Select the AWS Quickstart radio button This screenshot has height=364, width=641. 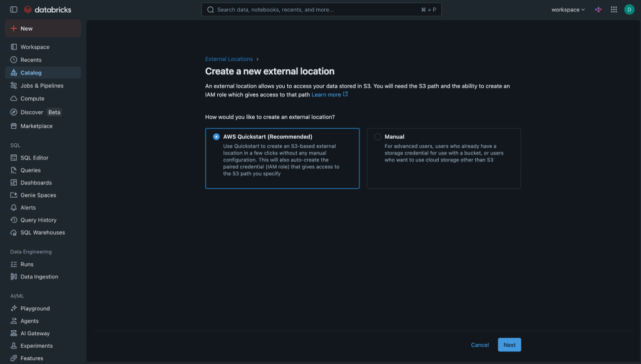coord(216,137)
